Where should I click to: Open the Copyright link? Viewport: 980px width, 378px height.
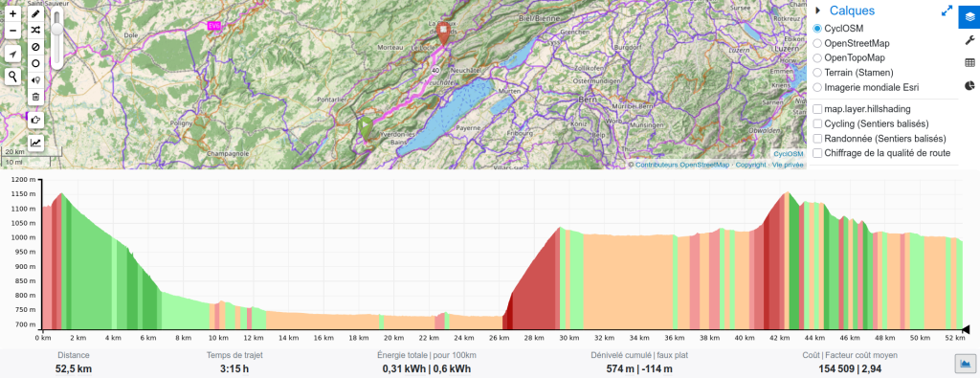[x=750, y=165]
